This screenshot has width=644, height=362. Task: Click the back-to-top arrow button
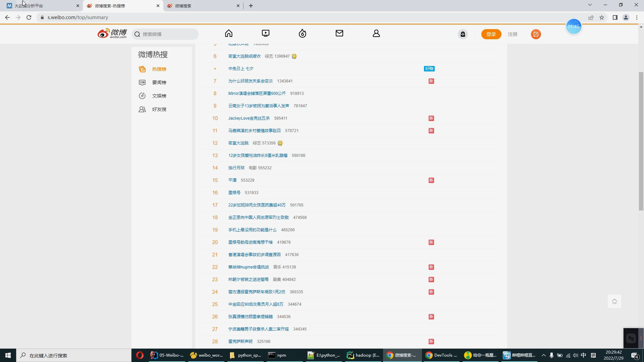614,301
